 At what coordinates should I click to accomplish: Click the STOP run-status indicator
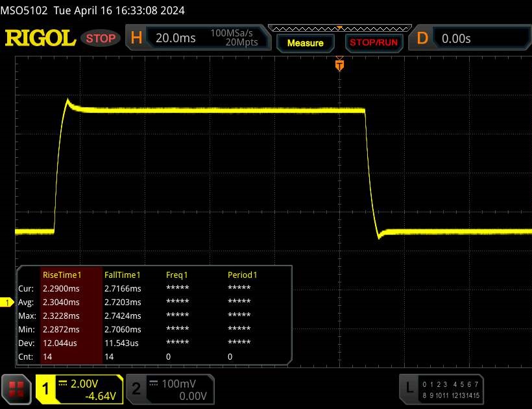101,38
